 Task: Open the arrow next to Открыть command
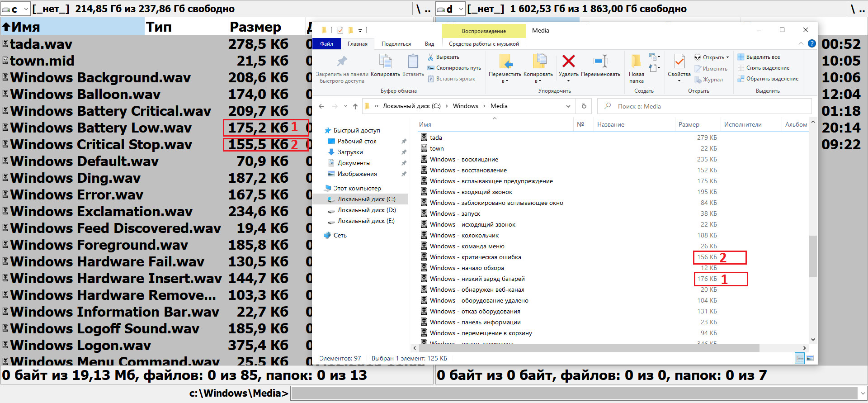click(727, 57)
